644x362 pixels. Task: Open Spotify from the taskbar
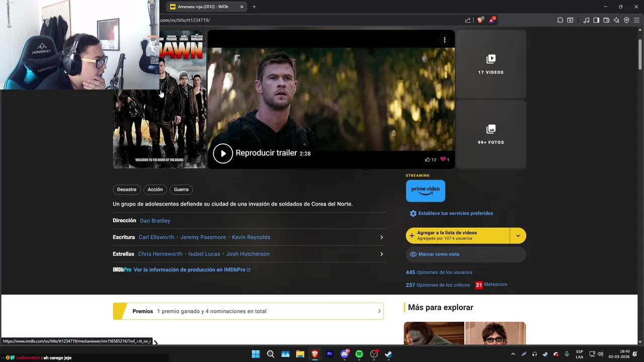click(359, 354)
